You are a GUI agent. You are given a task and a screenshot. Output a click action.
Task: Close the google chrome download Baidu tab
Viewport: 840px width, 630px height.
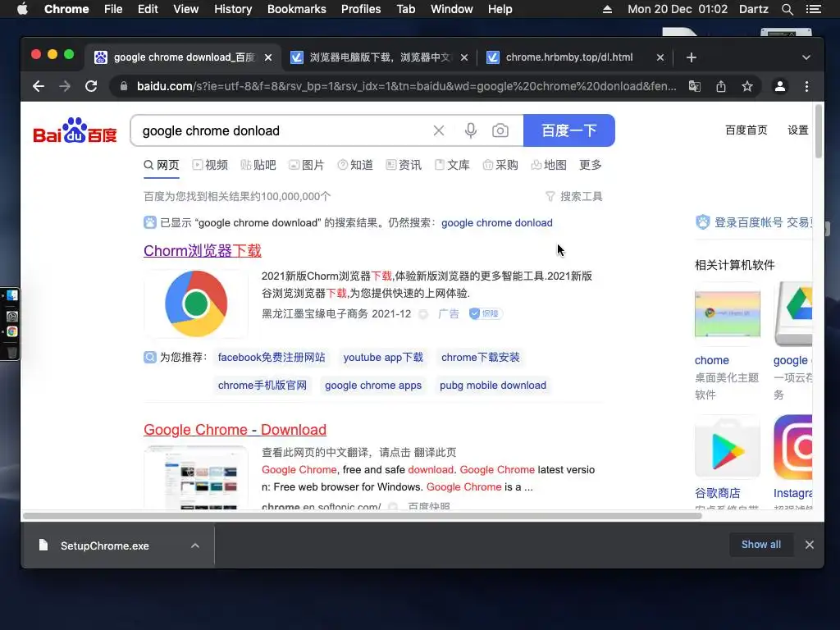pyautogui.click(x=268, y=57)
